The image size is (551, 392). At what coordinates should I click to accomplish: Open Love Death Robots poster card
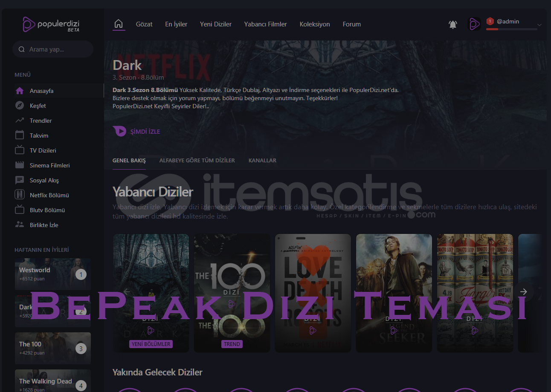coord(313,293)
